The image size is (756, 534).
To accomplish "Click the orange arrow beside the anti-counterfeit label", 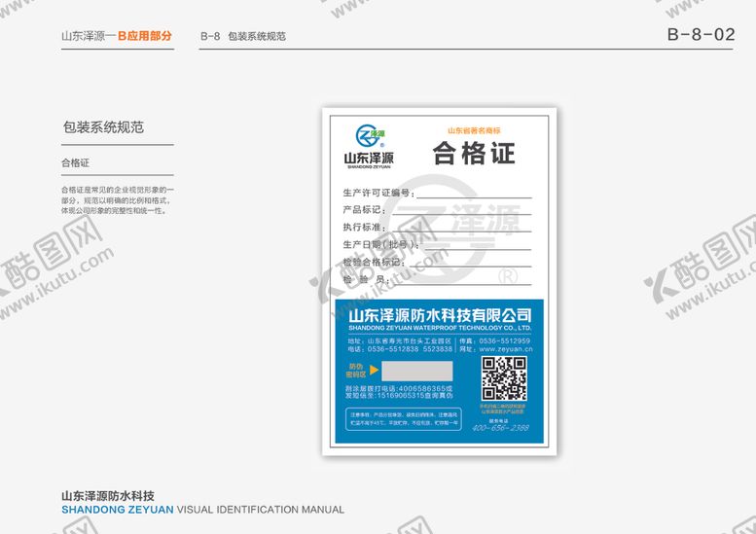I will click(x=373, y=370).
